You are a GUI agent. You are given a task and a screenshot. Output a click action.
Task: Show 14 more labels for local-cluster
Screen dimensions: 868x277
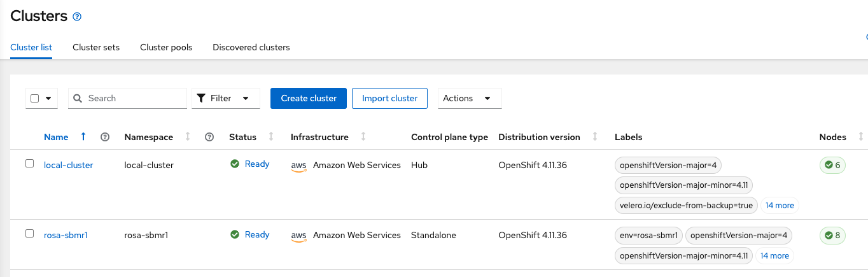coord(780,206)
